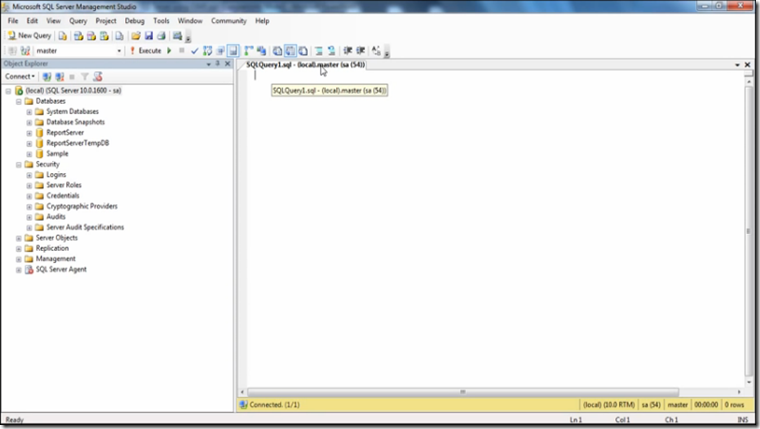The height and width of the screenshot is (429, 760).
Task: Toggle Include Actual Execution Plan
Action: pyautogui.click(x=249, y=50)
